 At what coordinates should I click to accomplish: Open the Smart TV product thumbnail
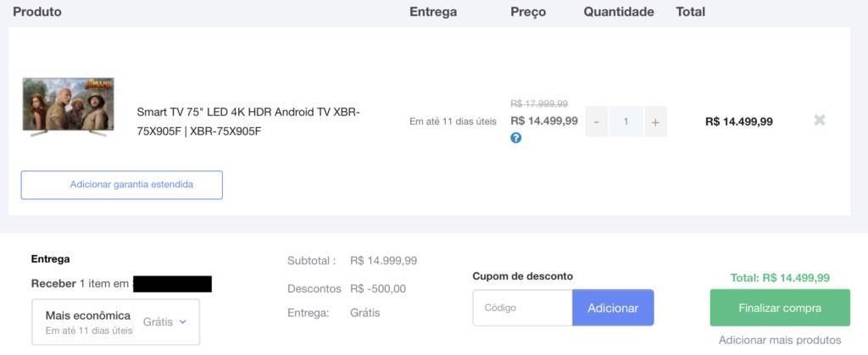pos(68,107)
